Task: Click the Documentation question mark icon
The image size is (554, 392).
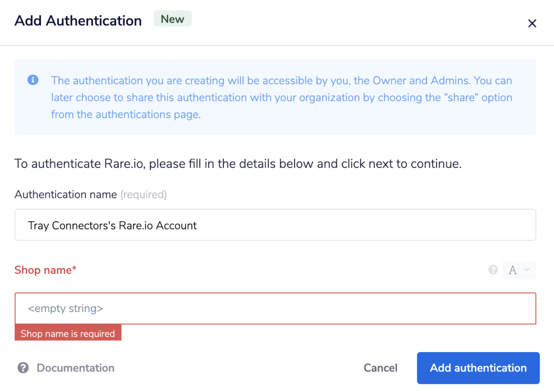Action: [23, 368]
